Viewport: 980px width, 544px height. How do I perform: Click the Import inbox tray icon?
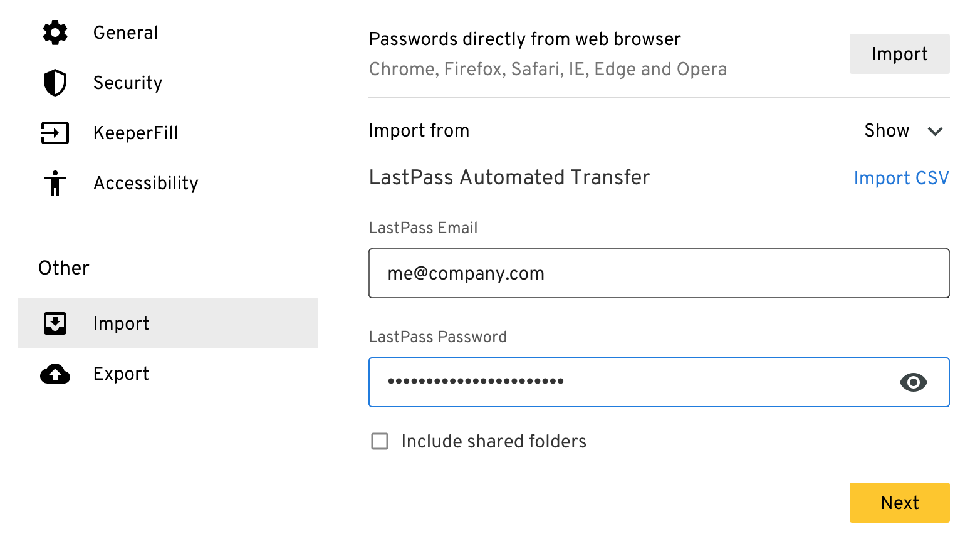click(x=55, y=323)
